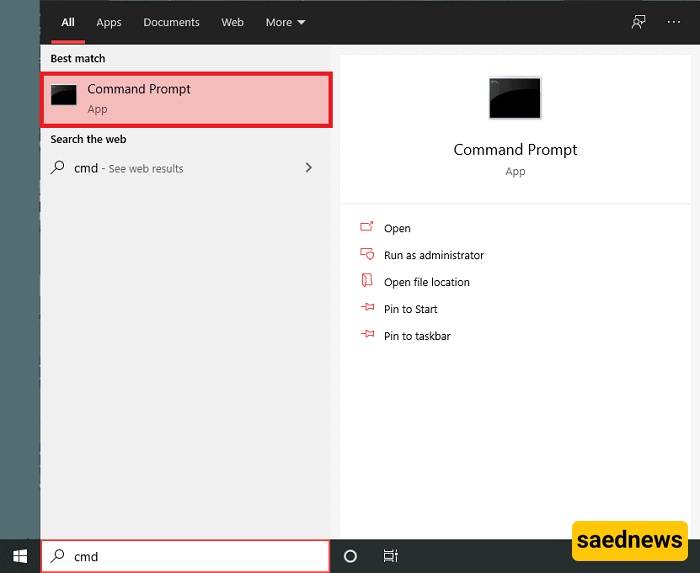
Task: Click the large Command Prompt preview icon
Action: point(515,98)
